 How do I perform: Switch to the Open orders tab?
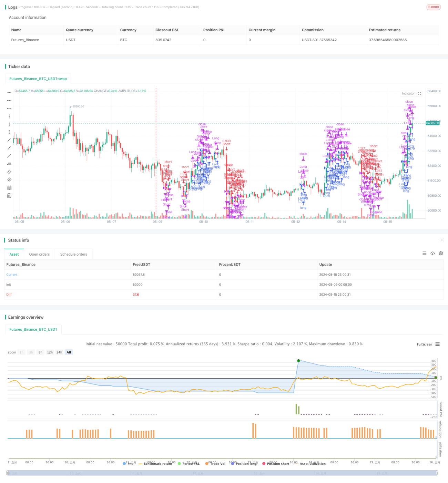click(39, 254)
